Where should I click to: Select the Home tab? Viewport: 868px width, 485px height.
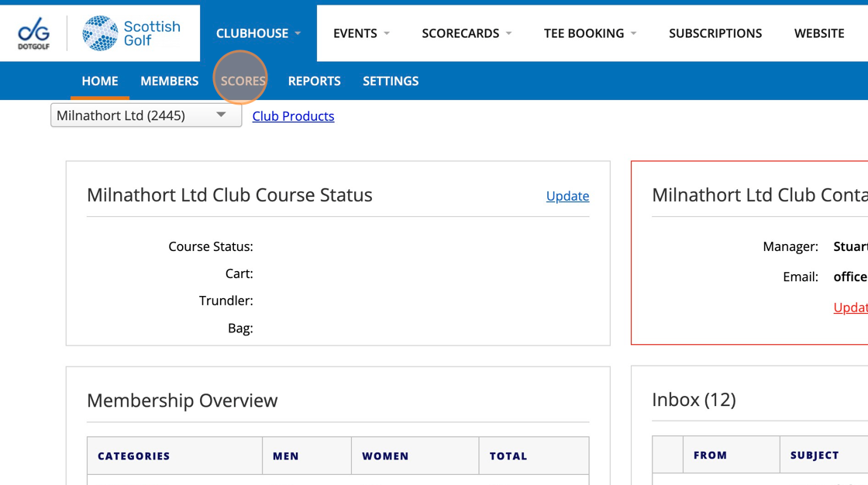click(x=100, y=81)
